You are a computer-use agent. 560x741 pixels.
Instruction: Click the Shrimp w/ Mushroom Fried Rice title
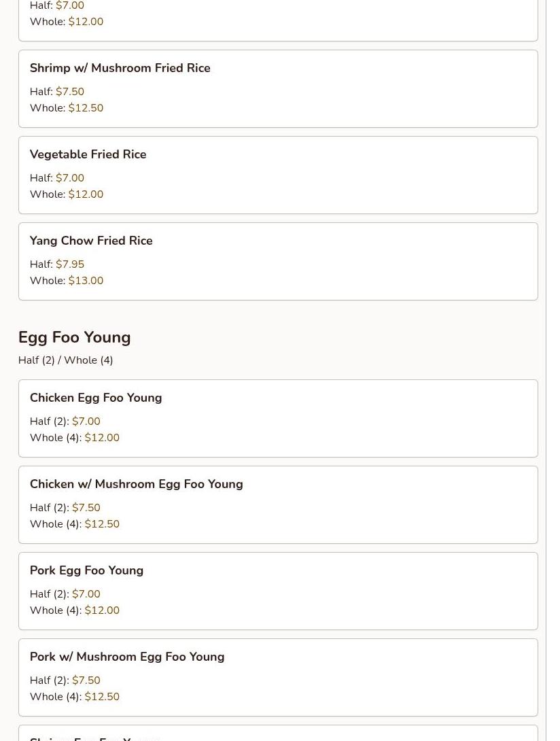[x=120, y=68]
